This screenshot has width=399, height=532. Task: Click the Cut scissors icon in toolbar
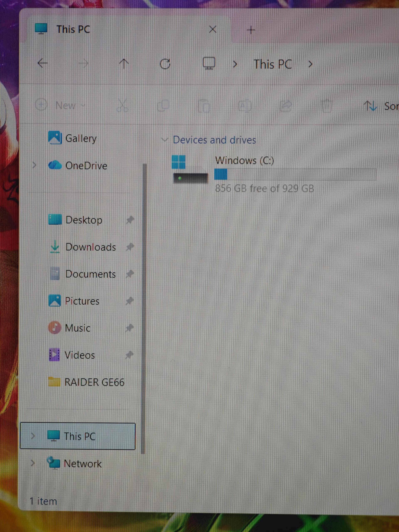coord(122,105)
